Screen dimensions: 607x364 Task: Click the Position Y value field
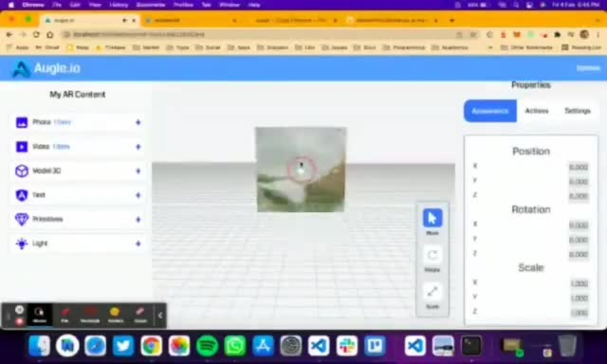point(578,182)
